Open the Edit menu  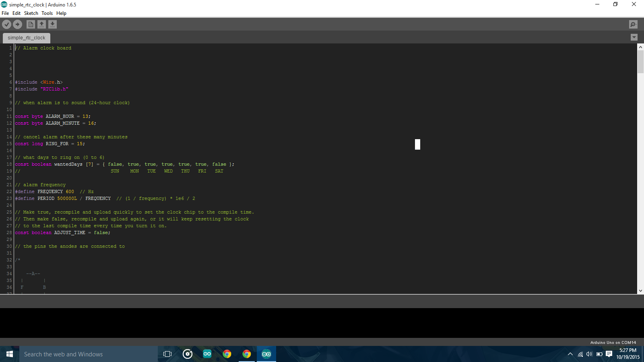[17, 13]
